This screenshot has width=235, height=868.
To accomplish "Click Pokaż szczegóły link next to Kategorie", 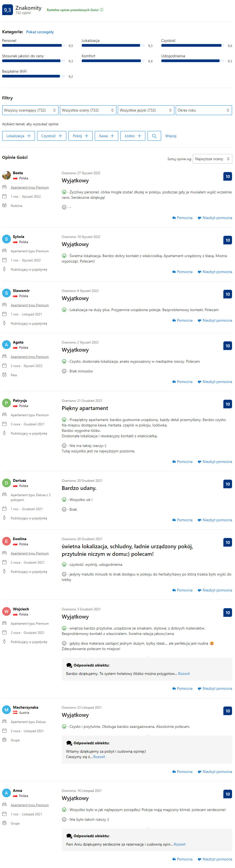I will [x=40, y=32].
